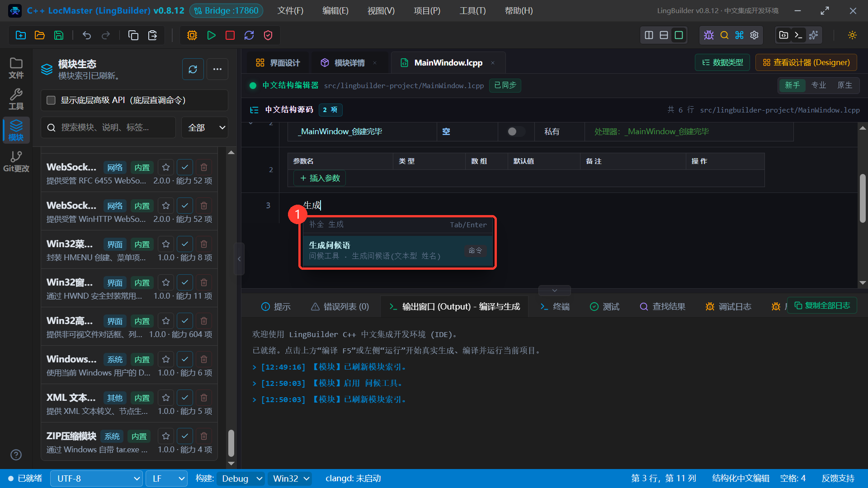This screenshot has height=488, width=868.
Task: Click the new project toolbar icon
Action: [21, 35]
